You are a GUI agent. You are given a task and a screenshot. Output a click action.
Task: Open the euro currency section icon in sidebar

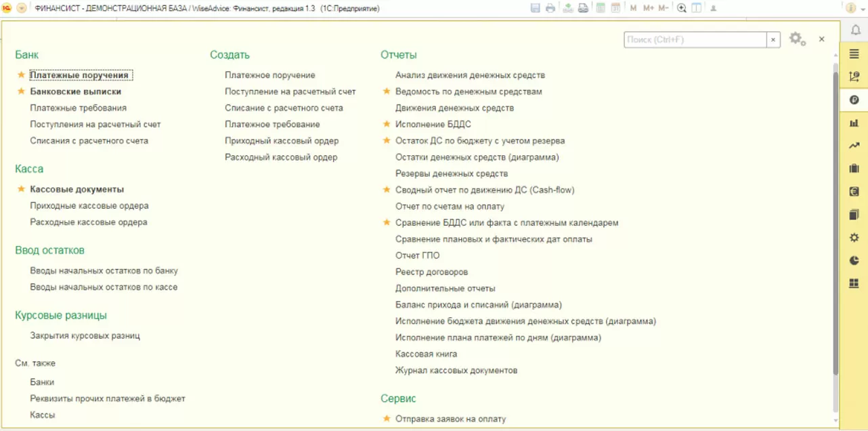click(x=854, y=191)
